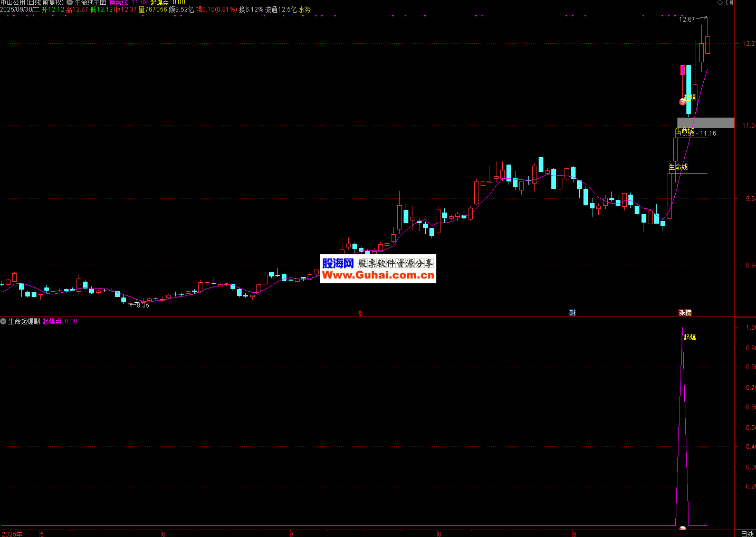756x537 pixels.
Task: Click month 9 on the timeline axis
Action: 575,534
